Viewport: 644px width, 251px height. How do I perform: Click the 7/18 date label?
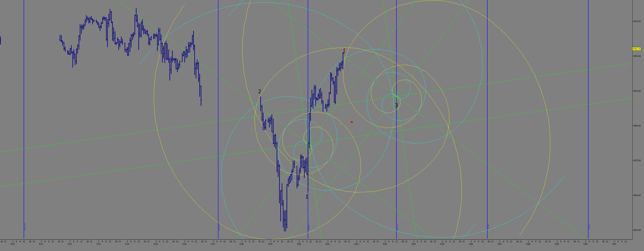242,244
